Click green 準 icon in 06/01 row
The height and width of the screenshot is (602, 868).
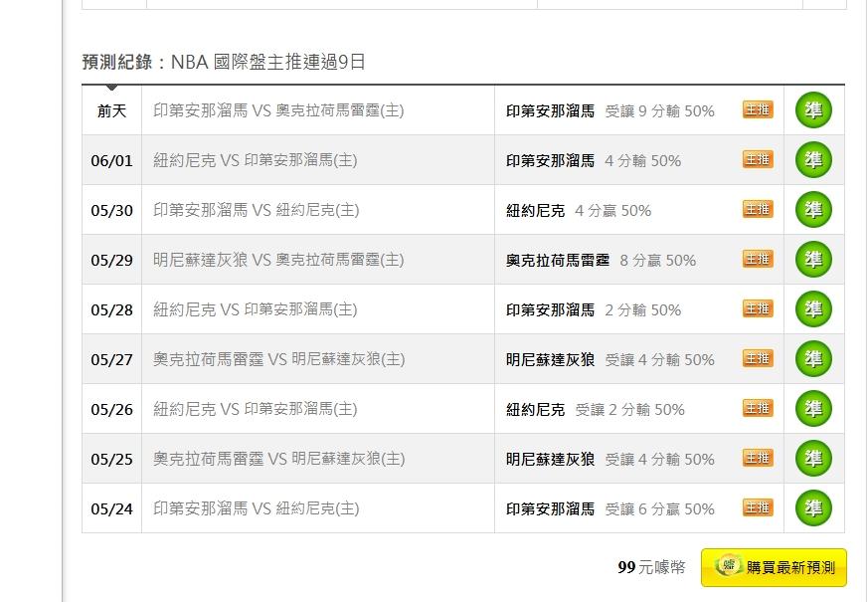pos(813,160)
